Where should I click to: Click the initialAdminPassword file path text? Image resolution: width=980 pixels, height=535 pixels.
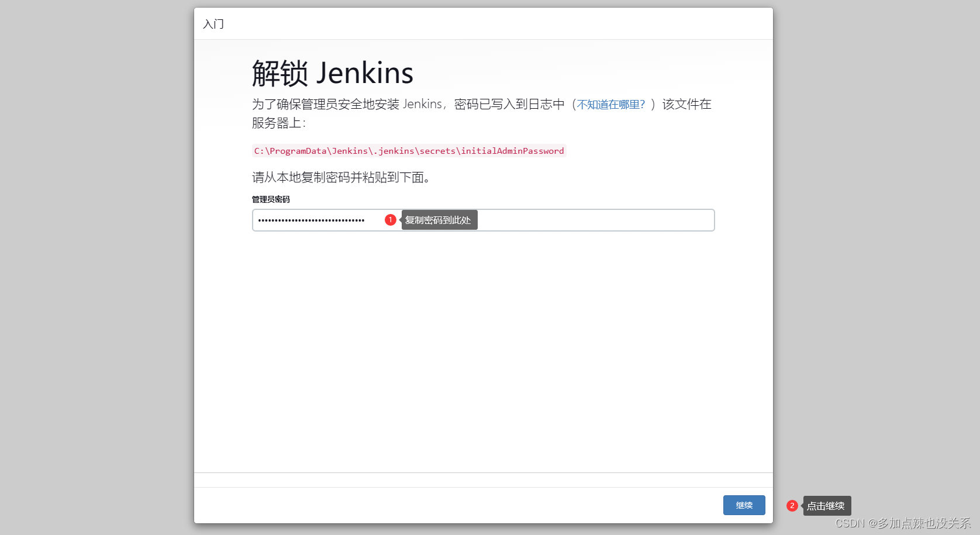409,151
